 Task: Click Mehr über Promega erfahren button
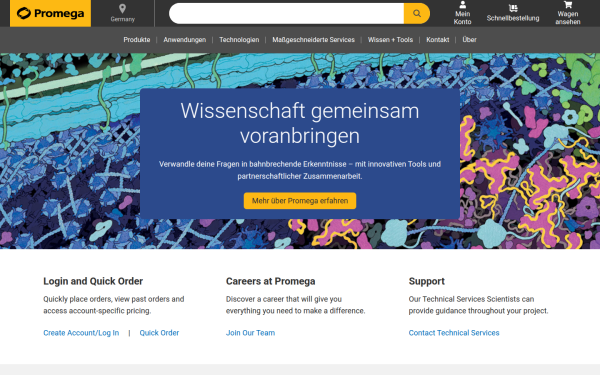click(x=300, y=201)
